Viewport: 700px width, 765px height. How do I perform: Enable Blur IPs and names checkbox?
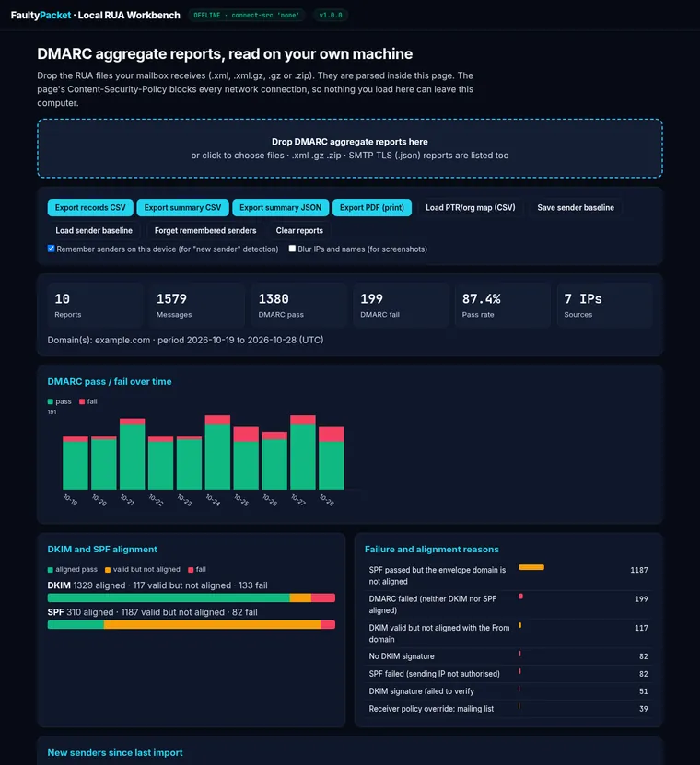pos(292,249)
